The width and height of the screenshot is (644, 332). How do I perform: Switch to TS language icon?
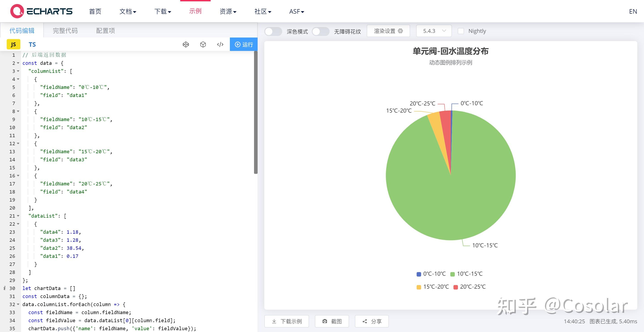pos(32,44)
